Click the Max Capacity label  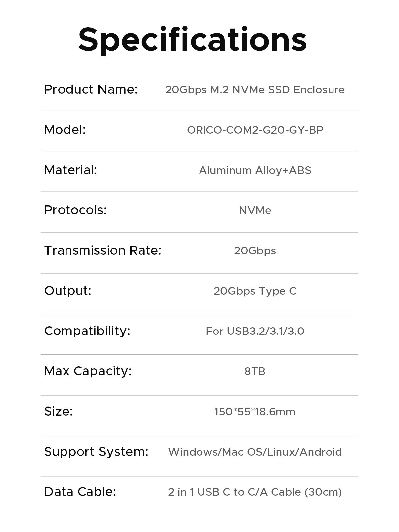point(88,371)
